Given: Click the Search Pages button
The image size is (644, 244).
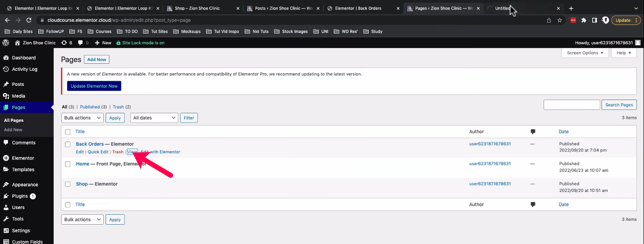Looking at the screenshot, I should click(x=619, y=105).
